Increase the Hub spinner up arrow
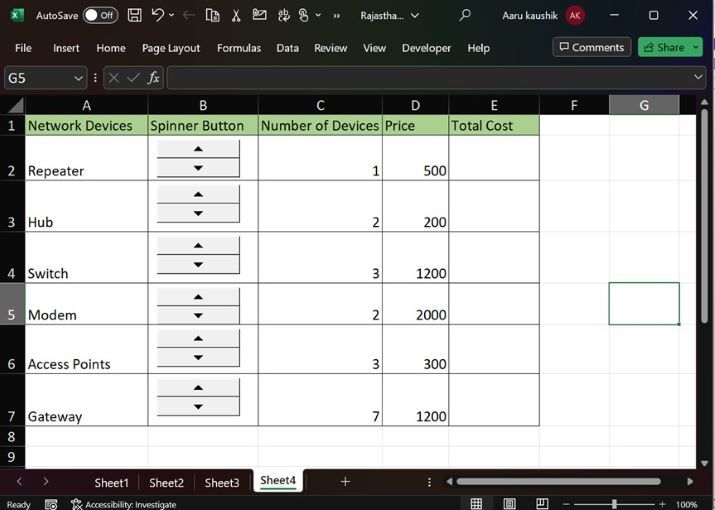Image resolution: width=715 pixels, height=510 pixels. 198,195
